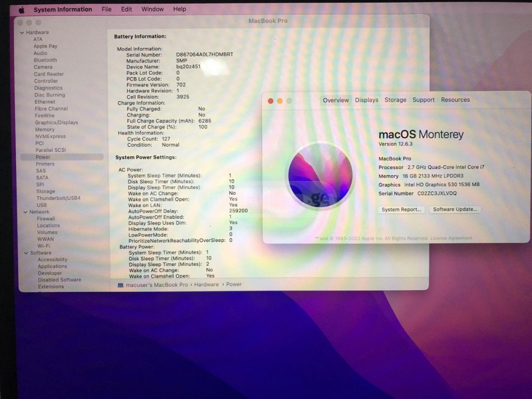532x399 pixels.
Task: Open the Window menu
Action: [153, 10]
